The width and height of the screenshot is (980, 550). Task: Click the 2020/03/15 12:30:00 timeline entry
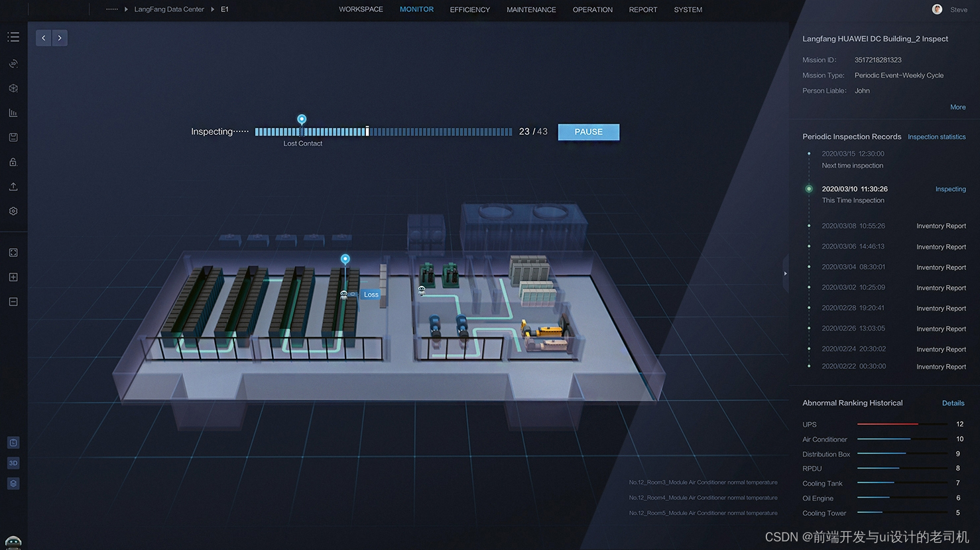pyautogui.click(x=853, y=154)
